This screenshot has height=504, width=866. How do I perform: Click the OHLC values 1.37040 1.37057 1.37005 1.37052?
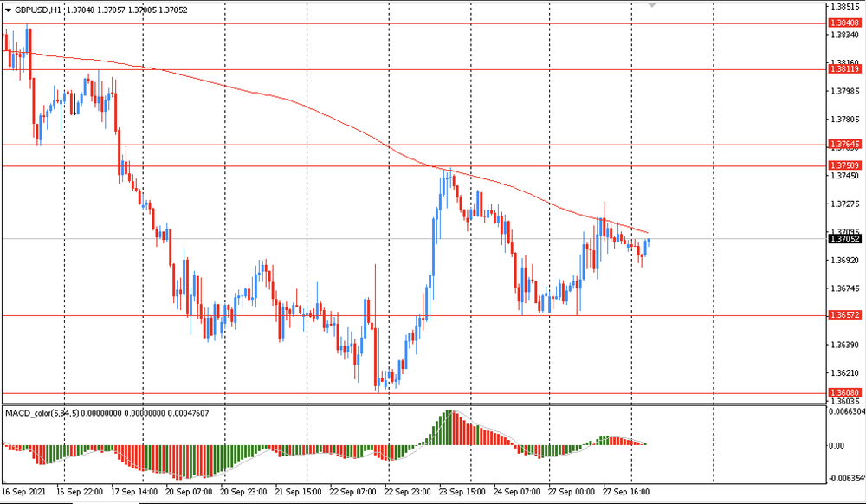click(x=126, y=10)
